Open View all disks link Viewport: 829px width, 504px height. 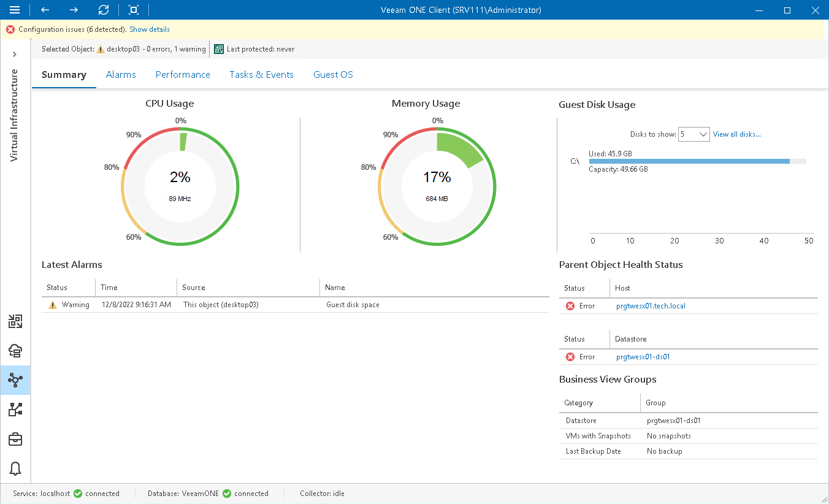click(x=736, y=134)
